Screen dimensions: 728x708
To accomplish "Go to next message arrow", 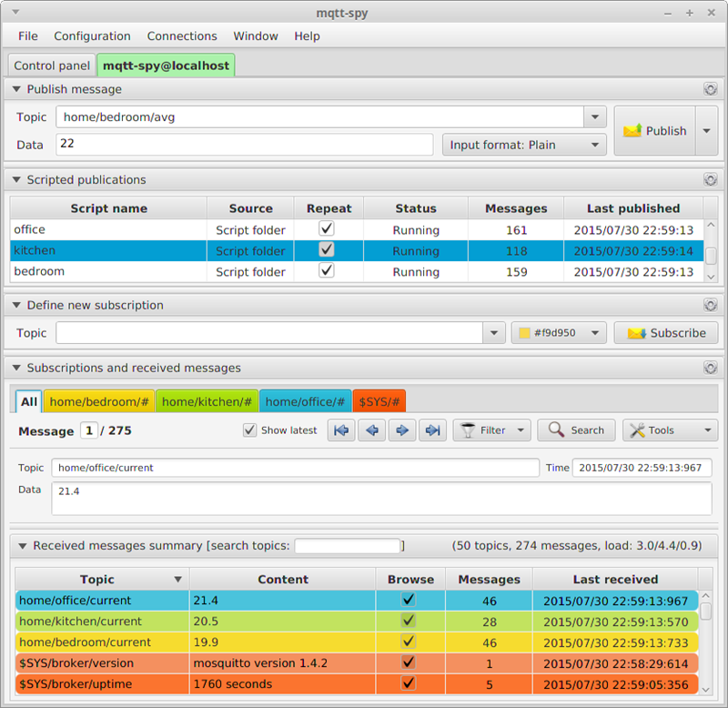I will click(402, 430).
